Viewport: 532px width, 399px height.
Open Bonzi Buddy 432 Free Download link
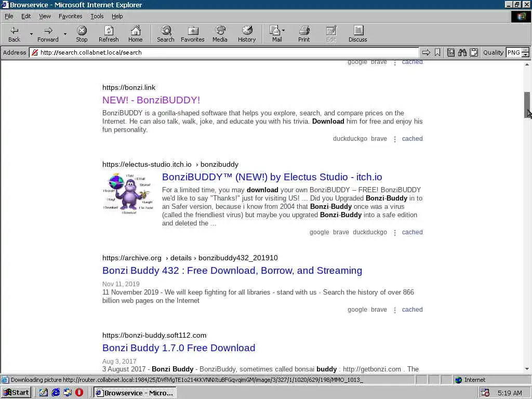pyautogui.click(x=232, y=270)
